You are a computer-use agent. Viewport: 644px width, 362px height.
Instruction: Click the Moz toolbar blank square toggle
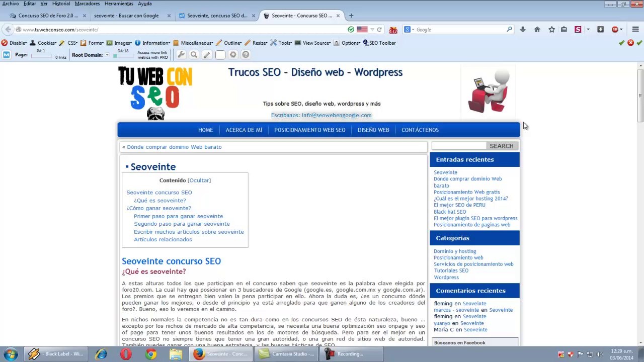point(220,55)
